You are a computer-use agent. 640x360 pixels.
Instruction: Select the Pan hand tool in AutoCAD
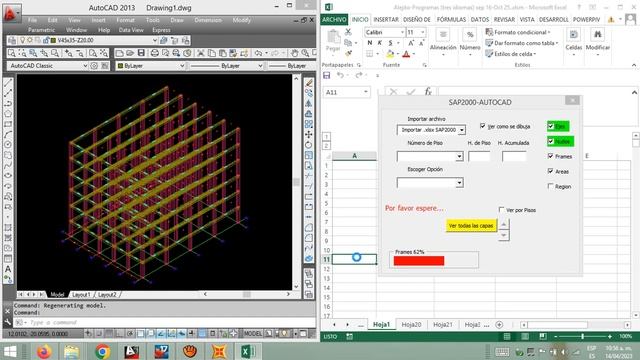click(x=294, y=53)
